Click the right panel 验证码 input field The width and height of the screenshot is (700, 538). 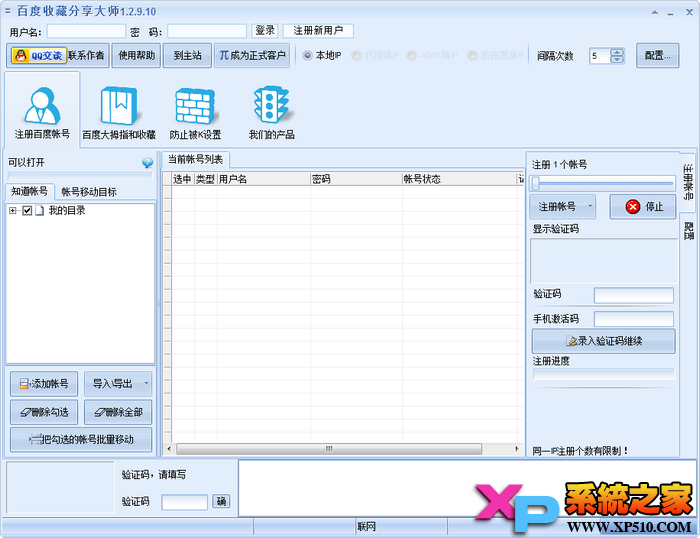tap(633, 295)
